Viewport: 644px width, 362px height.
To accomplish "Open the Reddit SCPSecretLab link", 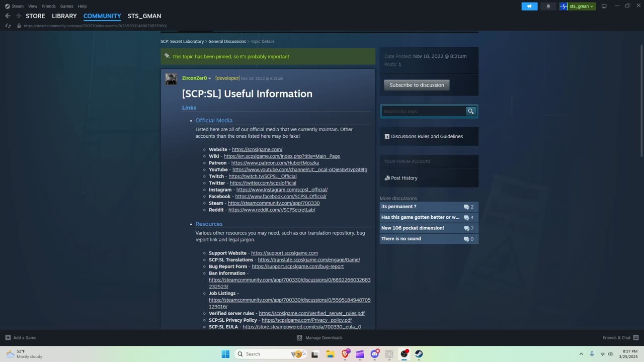I will click(x=272, y=210).
